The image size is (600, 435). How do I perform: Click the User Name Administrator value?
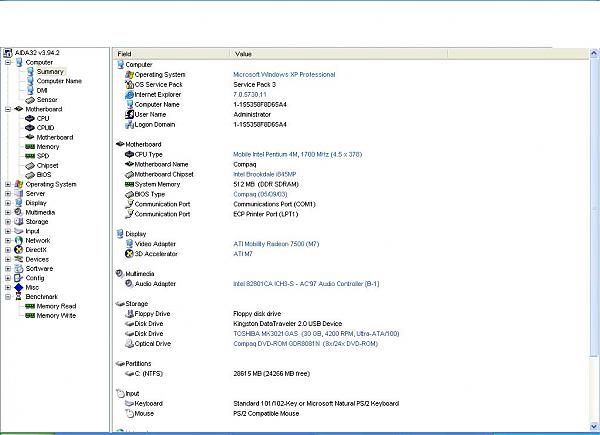coord(252,114)
